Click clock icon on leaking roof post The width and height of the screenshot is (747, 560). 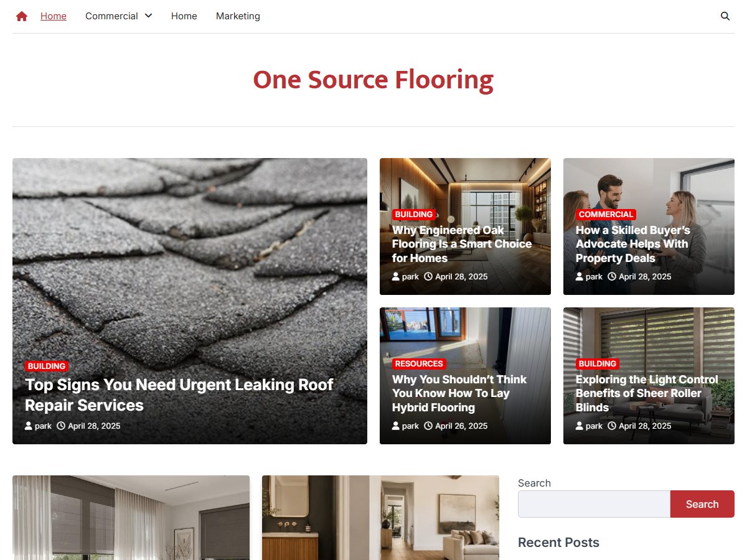pyautogui.click(x=61, y=426)
